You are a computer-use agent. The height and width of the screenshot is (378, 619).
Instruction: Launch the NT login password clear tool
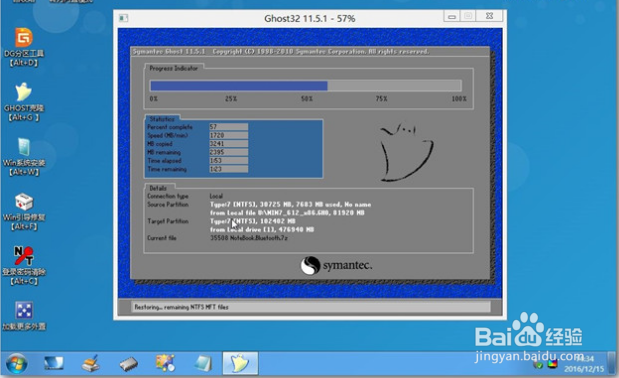tap(24, 265)
